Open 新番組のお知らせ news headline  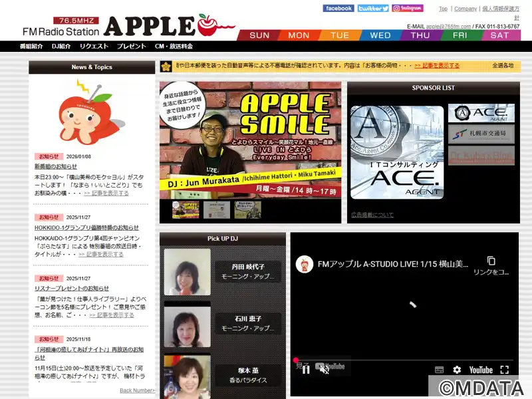coord(56,166)
